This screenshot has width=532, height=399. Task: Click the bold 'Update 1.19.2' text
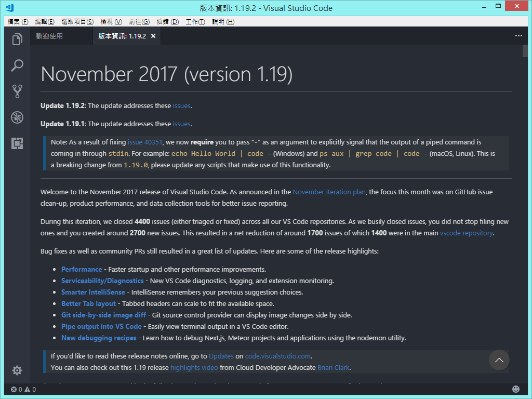(x=63, y=106)
